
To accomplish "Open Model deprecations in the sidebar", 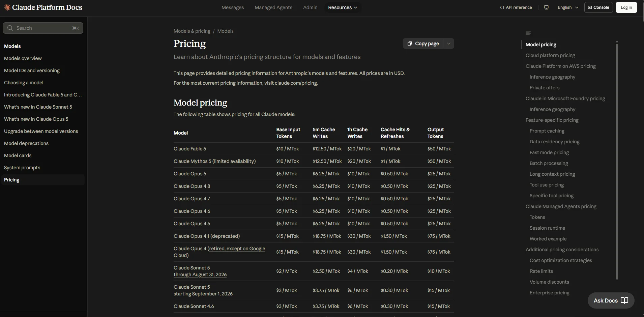I will point(26,143).
